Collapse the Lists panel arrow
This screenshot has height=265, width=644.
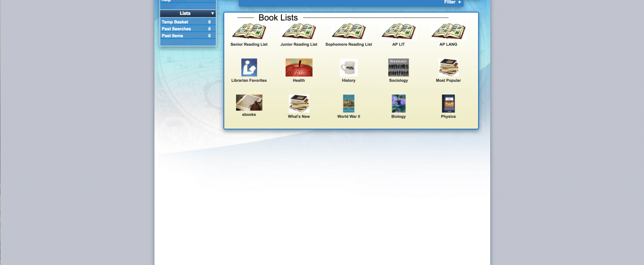(213, 13)
